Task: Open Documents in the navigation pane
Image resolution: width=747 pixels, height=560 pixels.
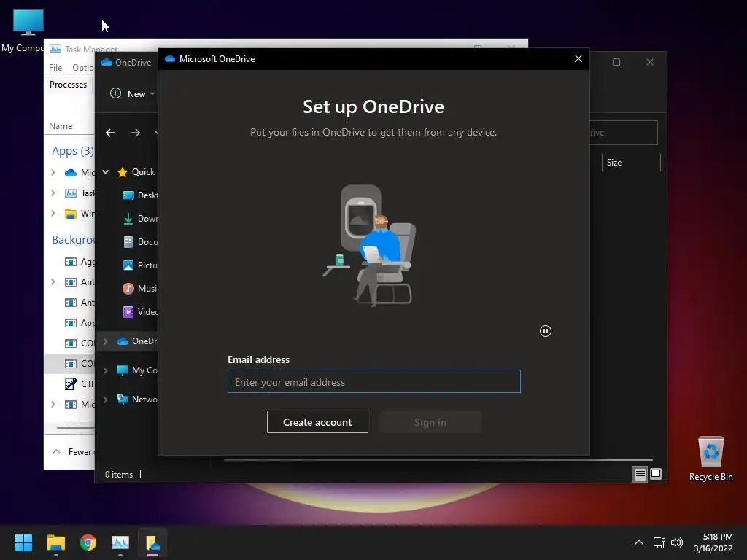Action: click(x=140, y=242)
